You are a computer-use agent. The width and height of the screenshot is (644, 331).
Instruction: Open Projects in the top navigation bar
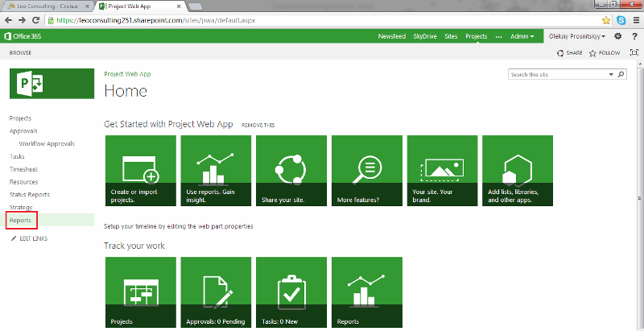[477, 36]
